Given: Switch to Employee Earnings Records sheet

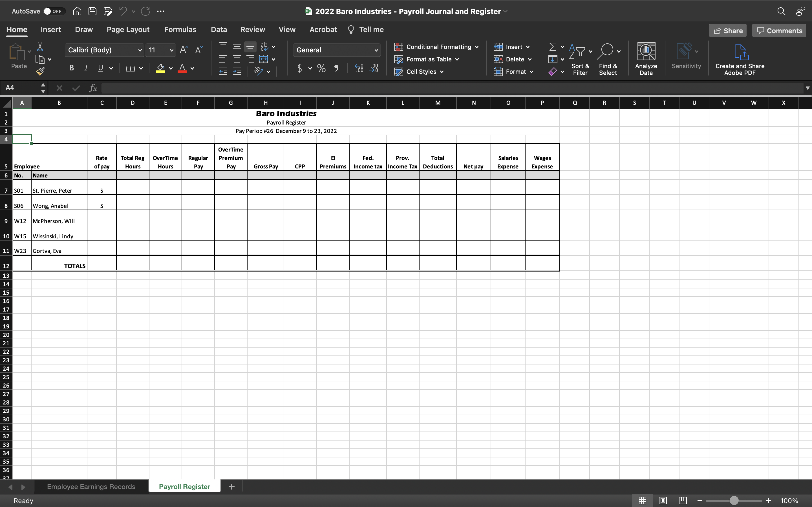Looking at the screenshot, I should tap(91, 486).
